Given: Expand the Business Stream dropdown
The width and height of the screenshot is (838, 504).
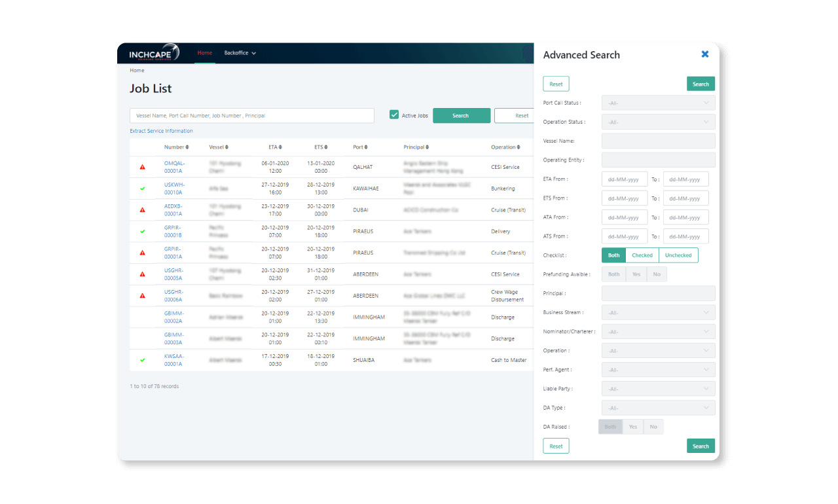Looking at the screenshot, I should point(658,312).
